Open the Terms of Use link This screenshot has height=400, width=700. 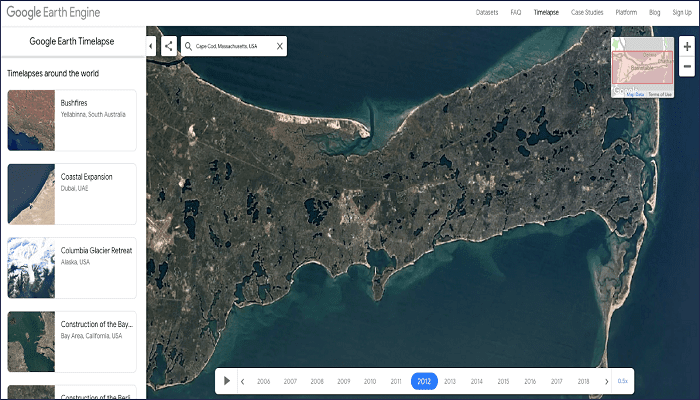click(660, 94)
